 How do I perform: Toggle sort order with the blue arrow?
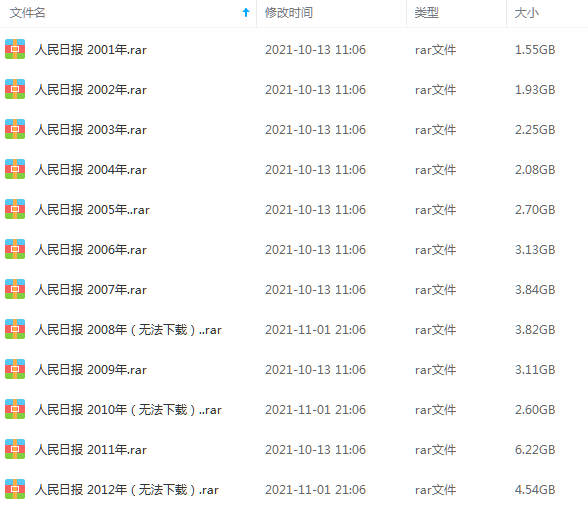coord(246,12)
